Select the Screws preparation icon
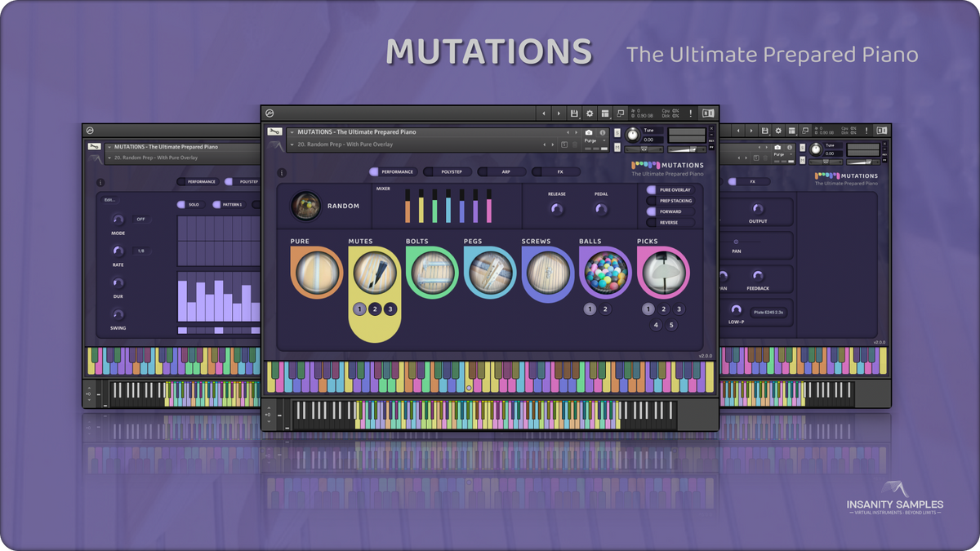 point(548,273)
